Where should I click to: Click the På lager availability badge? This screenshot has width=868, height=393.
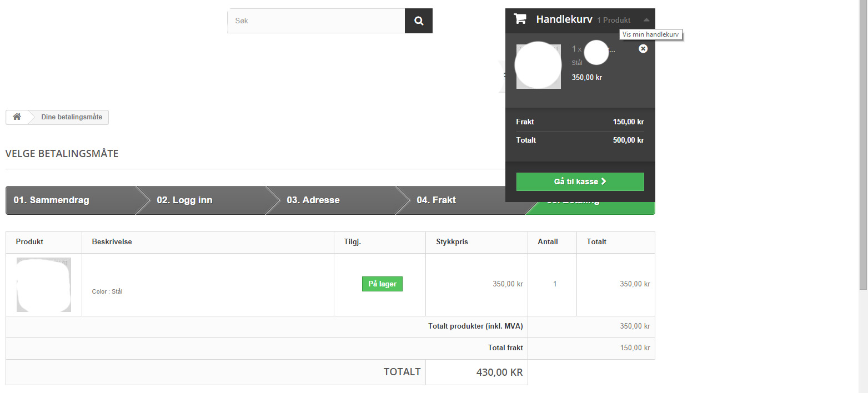(382, 284)
